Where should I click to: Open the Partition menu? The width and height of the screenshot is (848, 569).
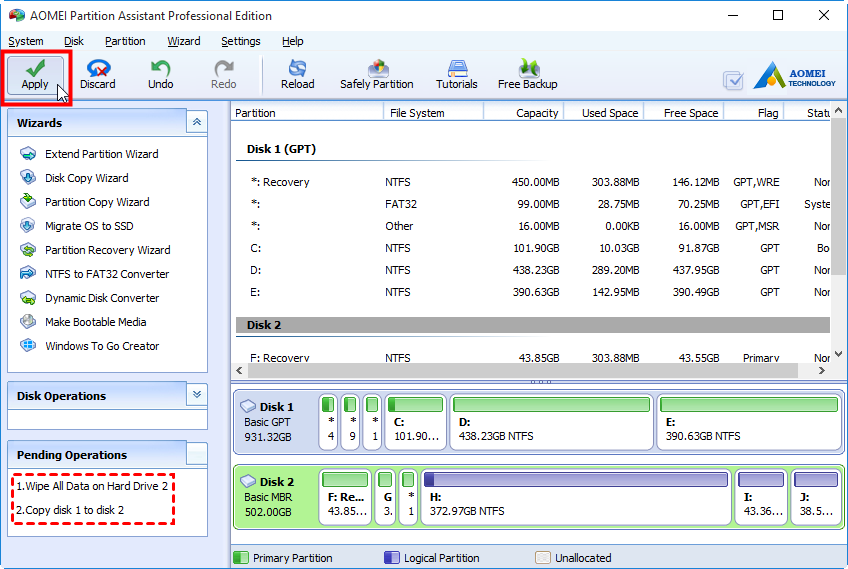125,41
